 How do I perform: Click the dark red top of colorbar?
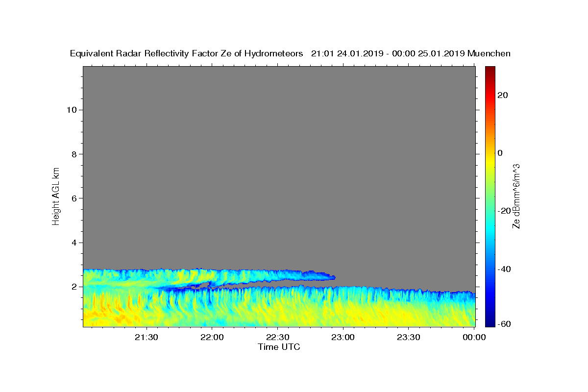click(490, 70)
